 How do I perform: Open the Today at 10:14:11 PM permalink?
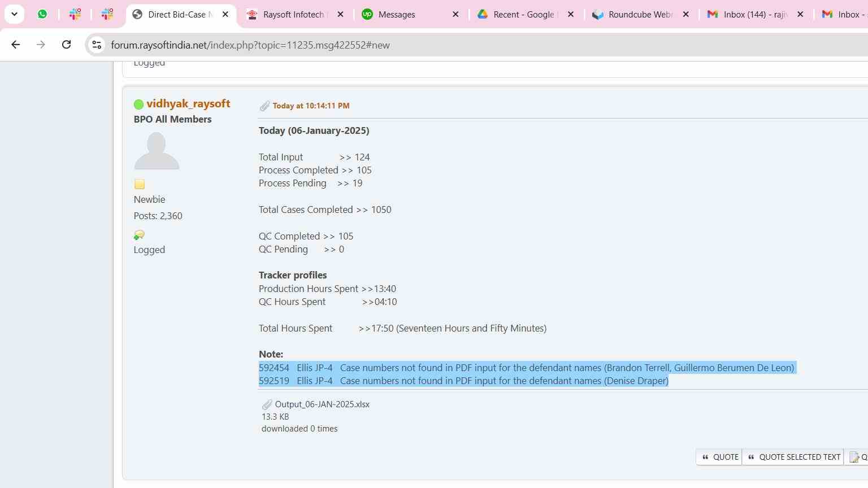click(311, 106)
